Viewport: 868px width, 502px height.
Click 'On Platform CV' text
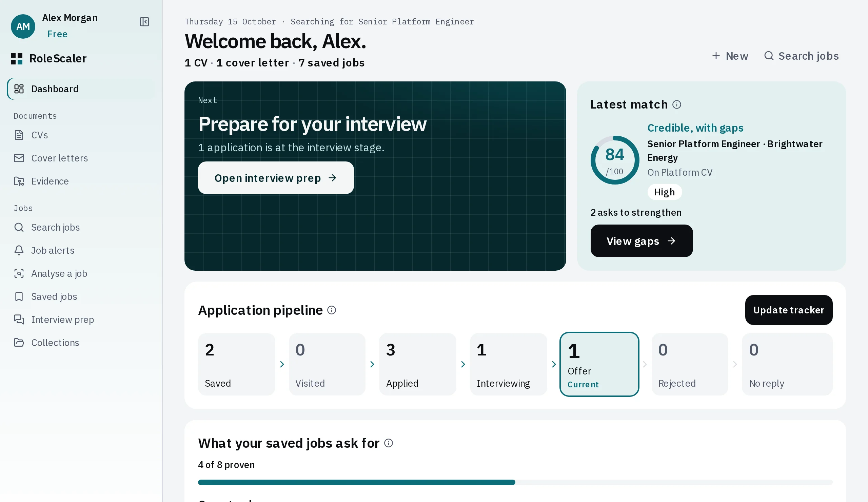click(x=679, y=172)
